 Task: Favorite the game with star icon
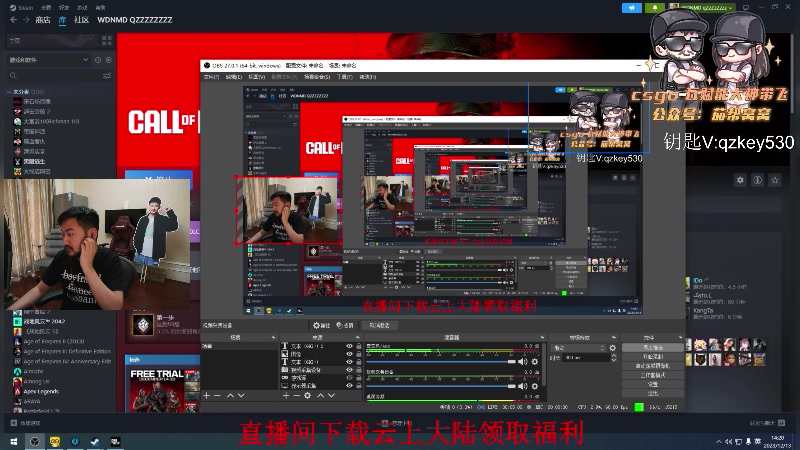pyautogui.click(x=775, y=180)
